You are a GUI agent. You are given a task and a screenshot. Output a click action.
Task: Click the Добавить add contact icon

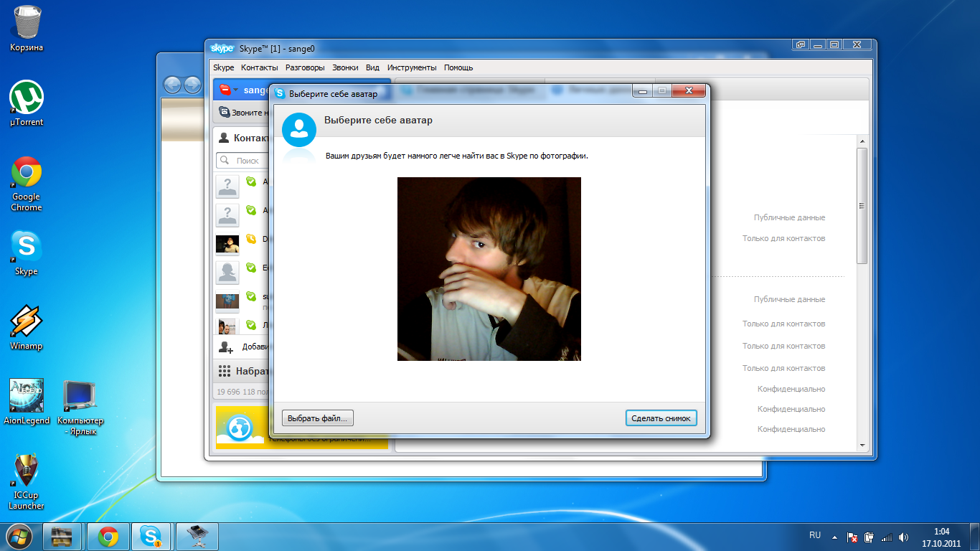pos(225,347)
